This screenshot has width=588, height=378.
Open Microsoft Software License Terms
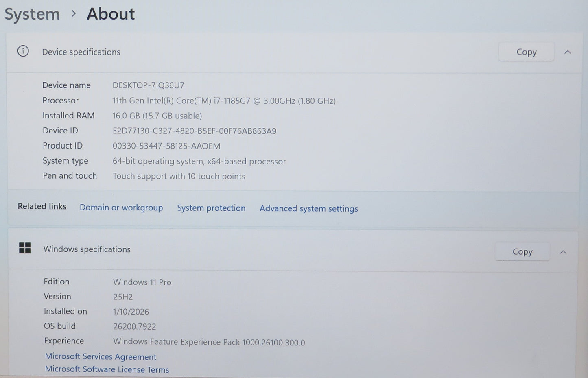tap(107, 369)
